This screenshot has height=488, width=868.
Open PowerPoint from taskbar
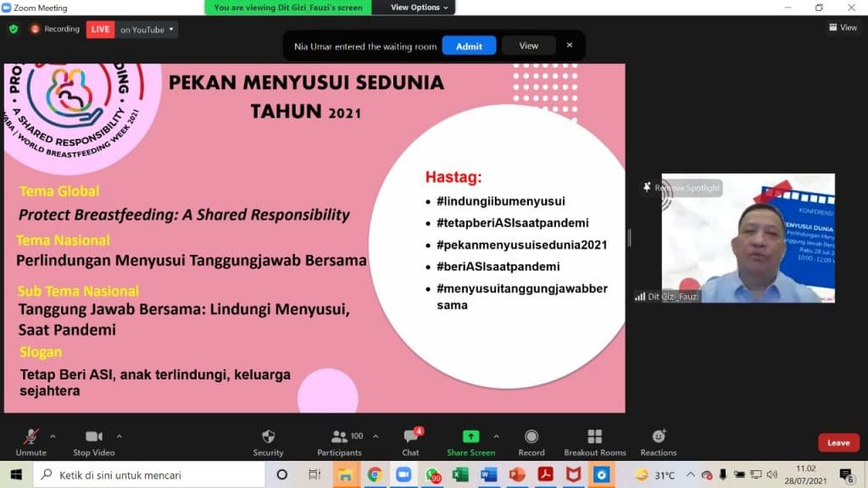point(517,474)
